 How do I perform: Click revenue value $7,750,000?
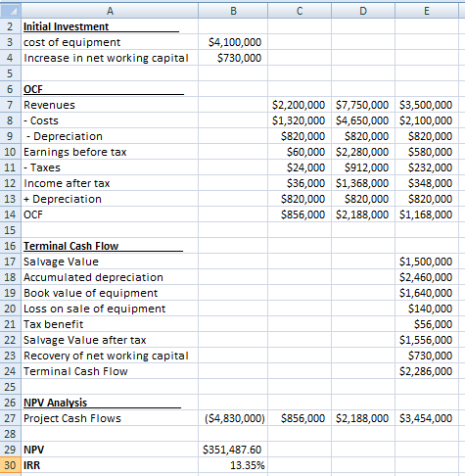(x=362, y=105)
